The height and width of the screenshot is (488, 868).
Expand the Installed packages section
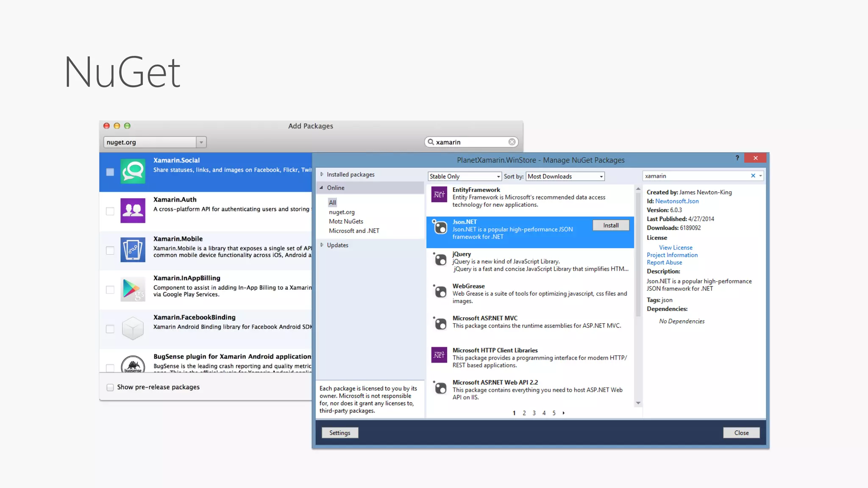point(322,175)
